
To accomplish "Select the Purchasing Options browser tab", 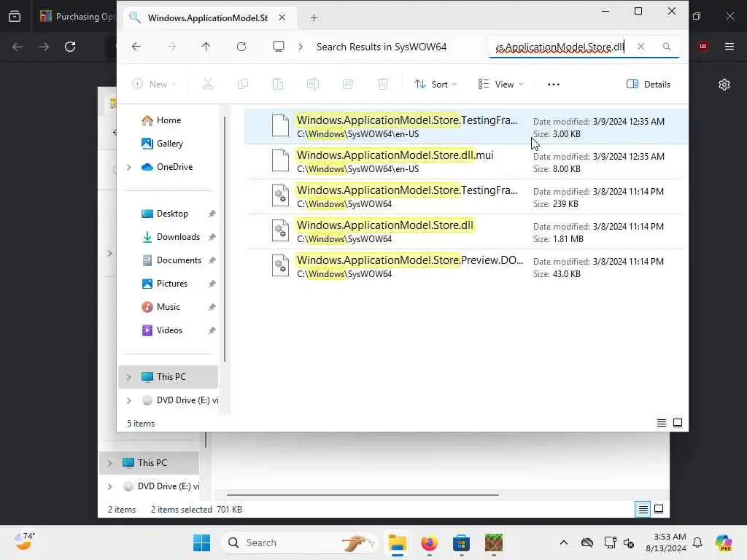I will pos(76,17).
